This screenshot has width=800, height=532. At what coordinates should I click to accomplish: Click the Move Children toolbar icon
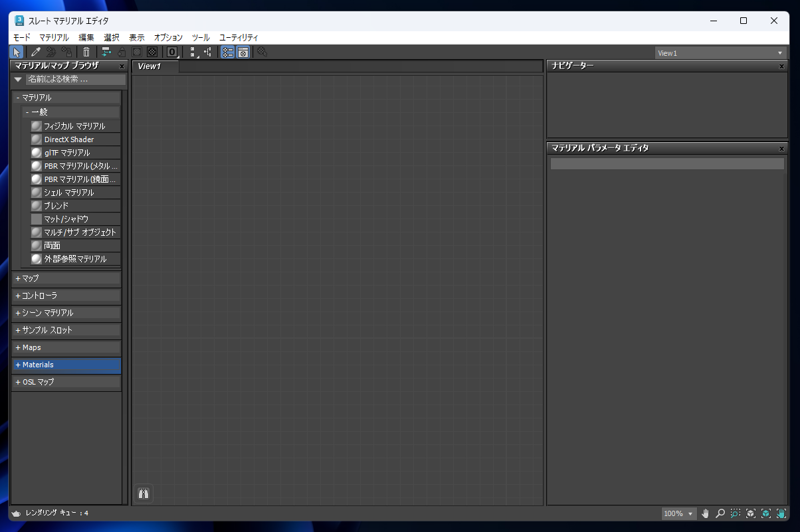tap(106, 52)
